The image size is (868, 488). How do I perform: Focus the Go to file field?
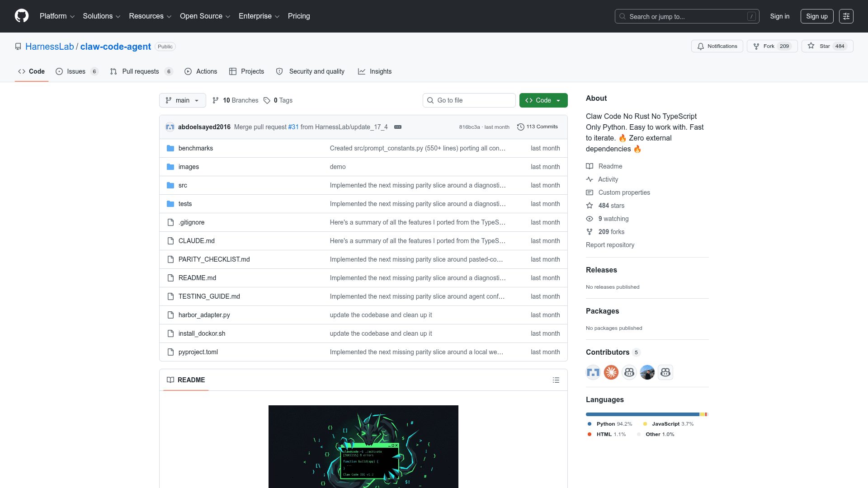tap(469, 100)
